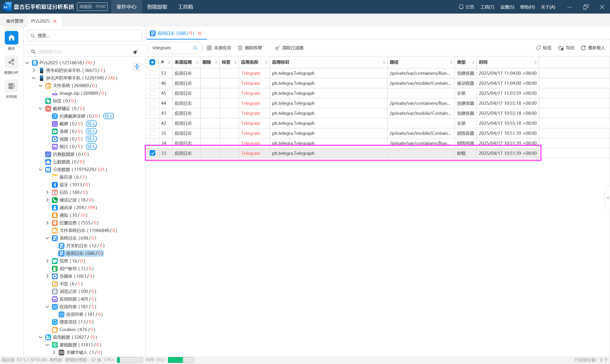Viewport: 610px width, 364px height.
Task: Check the row 42 checkbox
Action: pyautogui.click(x=152, y=123)
